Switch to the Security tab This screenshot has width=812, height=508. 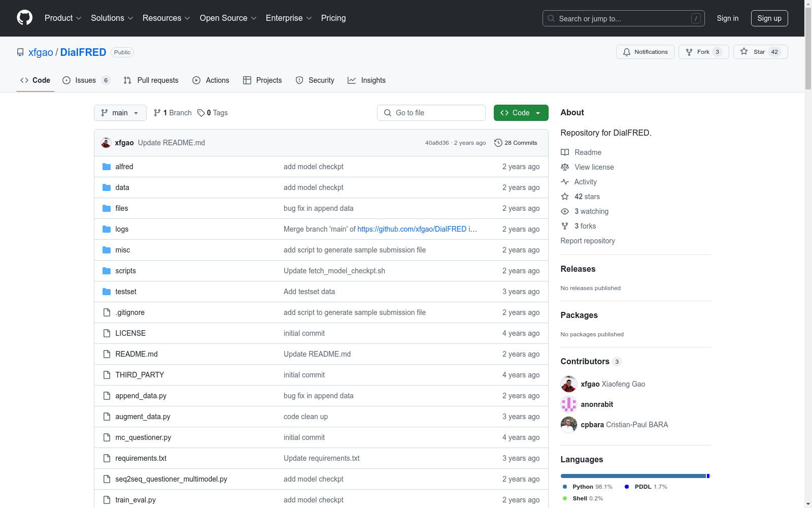point(315,80)
